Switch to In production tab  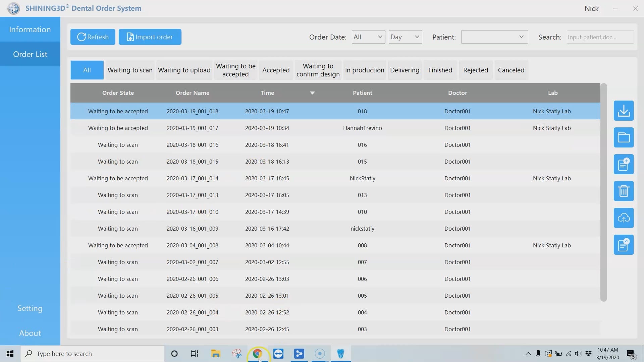365,70
